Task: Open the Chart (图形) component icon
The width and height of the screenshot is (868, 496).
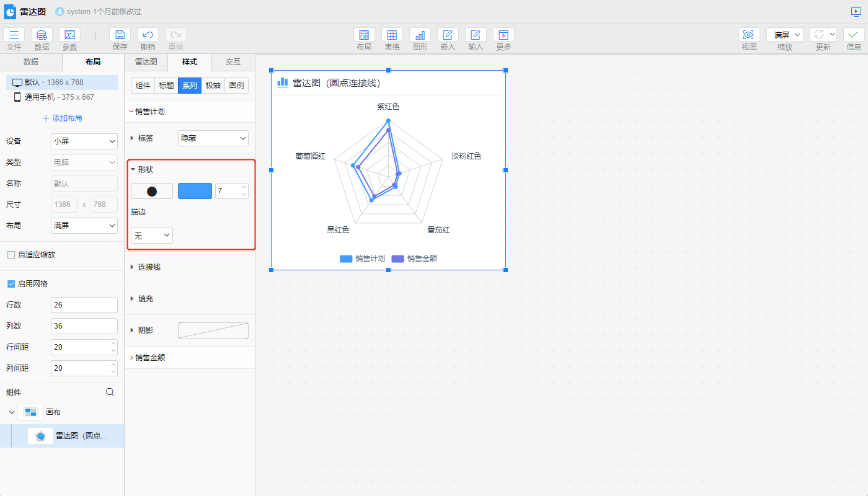Action: coord(420,35)
